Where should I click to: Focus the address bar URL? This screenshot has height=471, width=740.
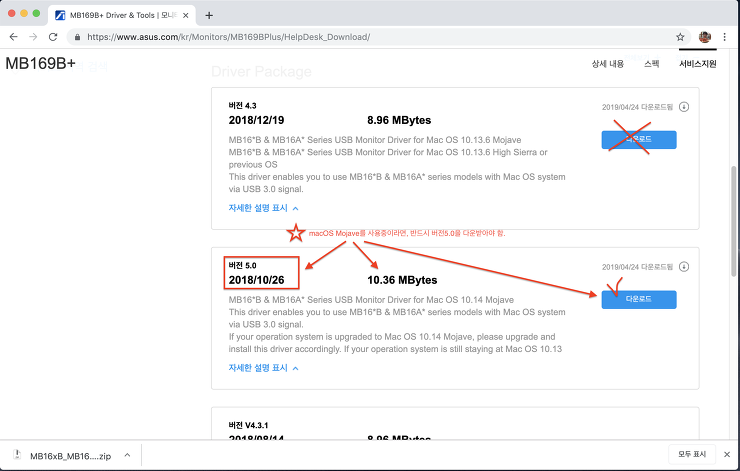click(x=228, y=37)
